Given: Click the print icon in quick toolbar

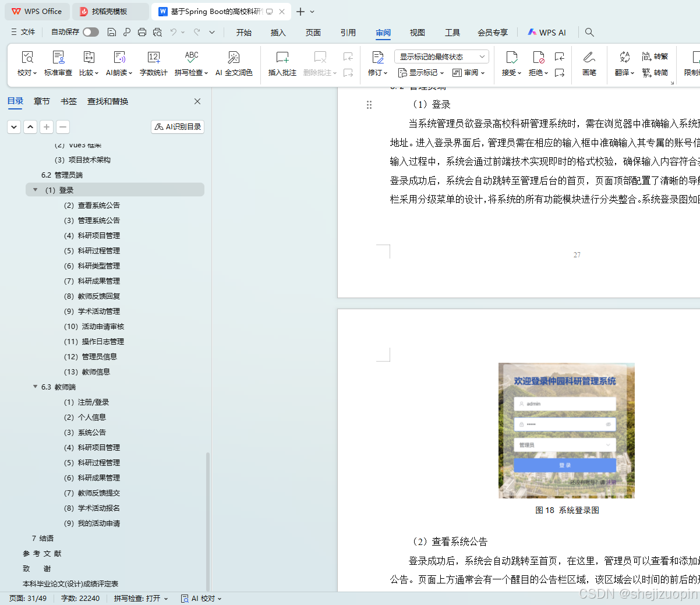Looking at the screenshot, I should click(142, 32).
